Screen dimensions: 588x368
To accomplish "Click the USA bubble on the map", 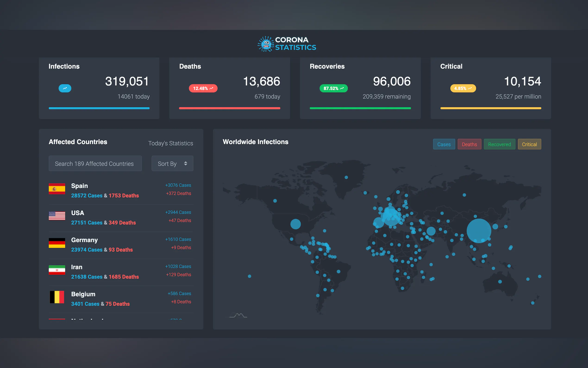I will [x=296, y=224].
